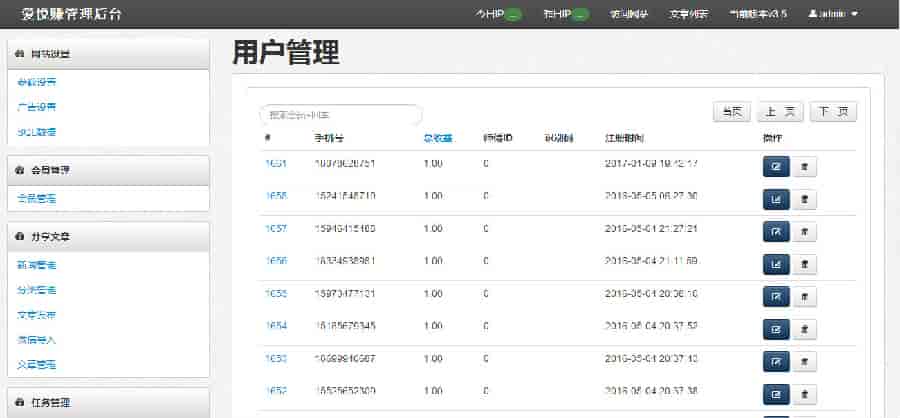This screenshot has width=900, height=418.
Task: Click the delete trash icon for user 1657
Action: [x=805, y=231]
